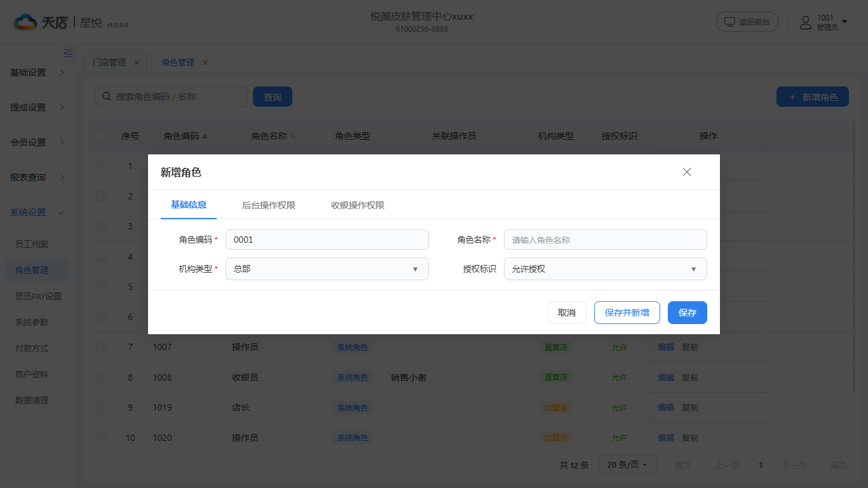The image size is (868, 488).
Task: Toggle the select-all header checkbox
Action: point(101,136)
